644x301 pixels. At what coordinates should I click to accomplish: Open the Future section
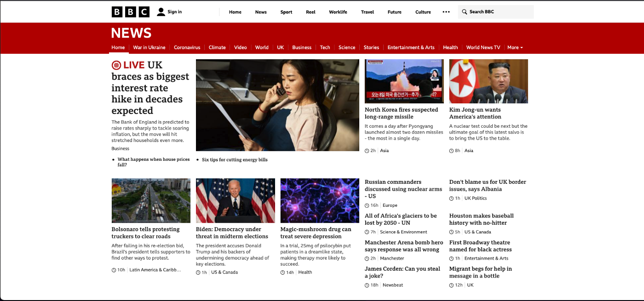tap(395, 12)
